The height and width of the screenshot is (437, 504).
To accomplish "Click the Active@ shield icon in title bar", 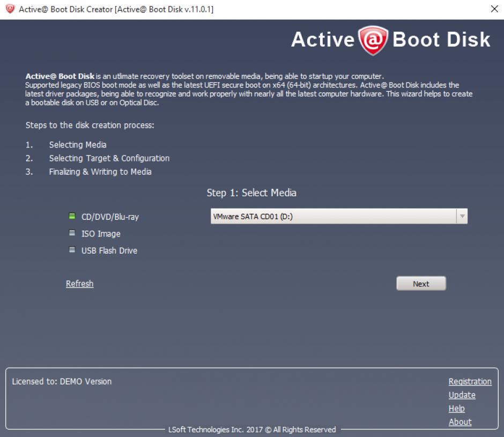I will (x=10, y=9).
